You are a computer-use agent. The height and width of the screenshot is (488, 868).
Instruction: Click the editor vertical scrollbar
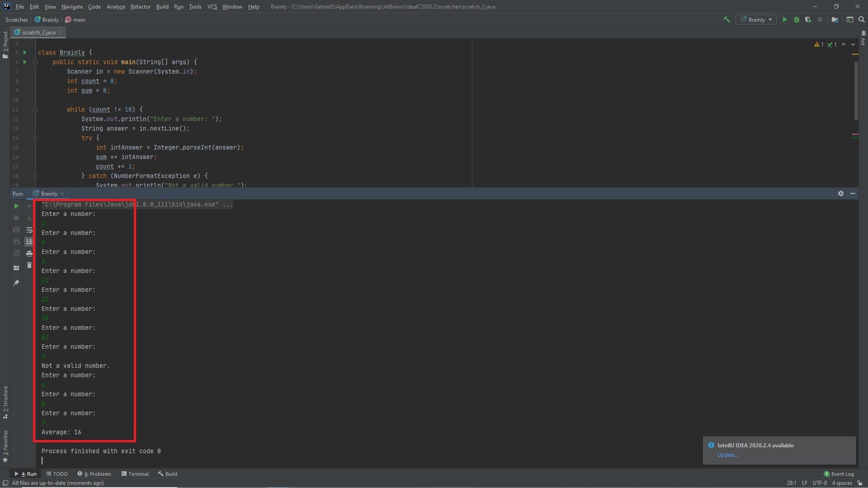coord(855,90)
